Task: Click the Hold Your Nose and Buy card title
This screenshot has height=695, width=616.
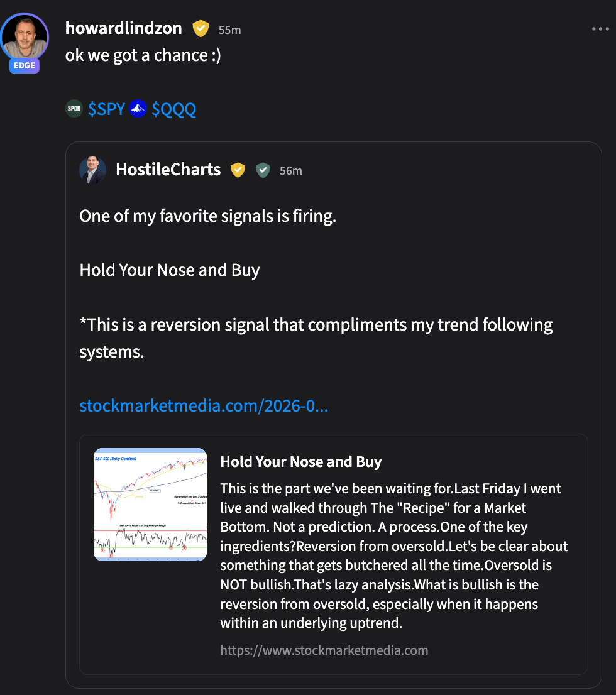Action: pos(301,462)
